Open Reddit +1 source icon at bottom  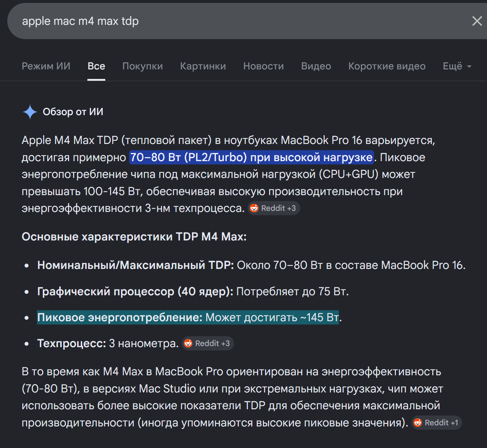pos(418,423)
